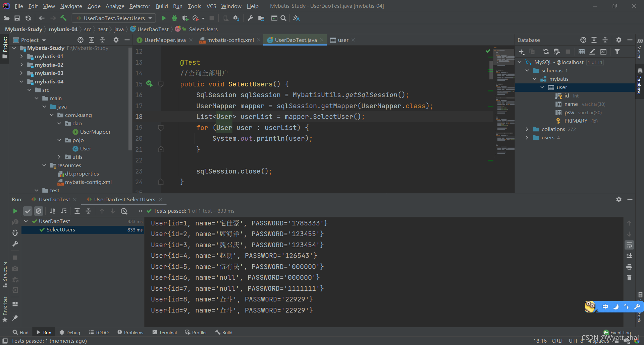Image resolution: width=644 pixels, height=345 pixels.
Task: Open table editor in Database toolbar
Action: (582, 52)
